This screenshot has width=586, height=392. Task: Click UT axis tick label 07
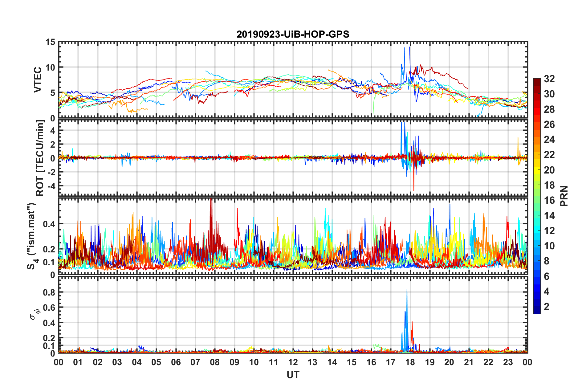pyautogui.click(x=195, y=362)
